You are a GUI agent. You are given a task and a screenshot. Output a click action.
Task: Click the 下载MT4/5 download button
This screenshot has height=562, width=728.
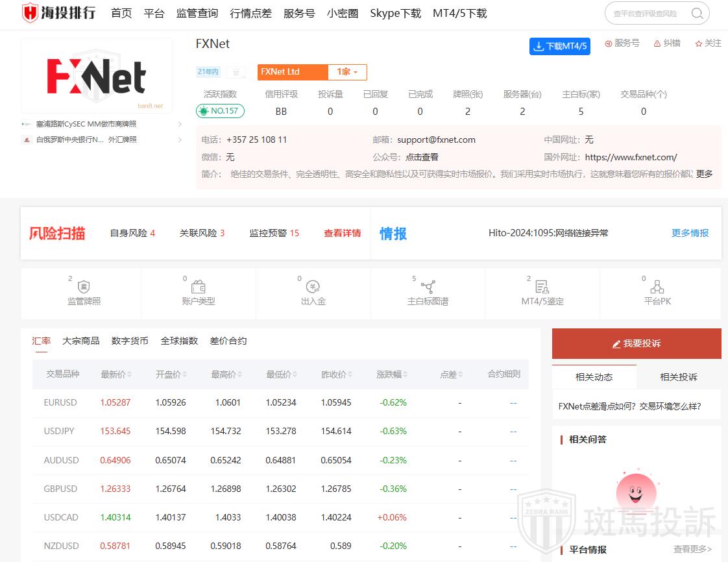click(559, 46)
